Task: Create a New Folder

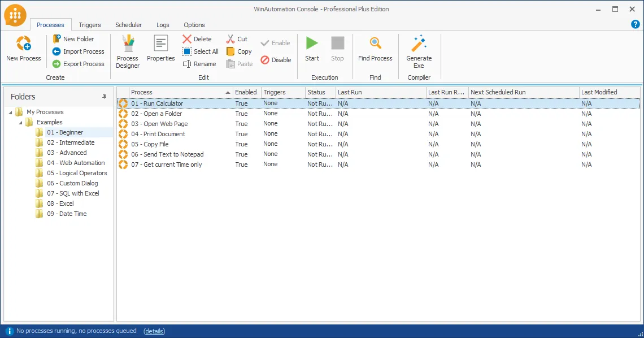Action: (x=73, y=38)
